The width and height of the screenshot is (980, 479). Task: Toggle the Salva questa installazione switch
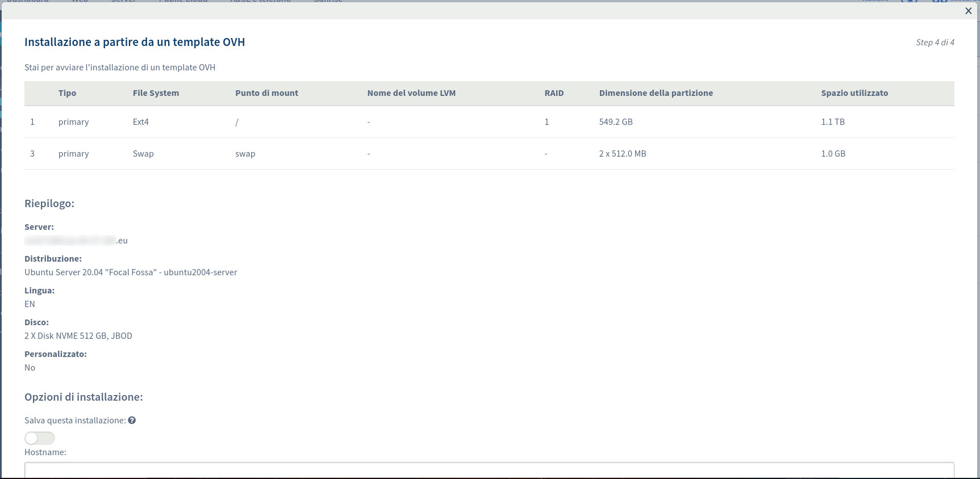pyautogui.click(x=40, y=438)
